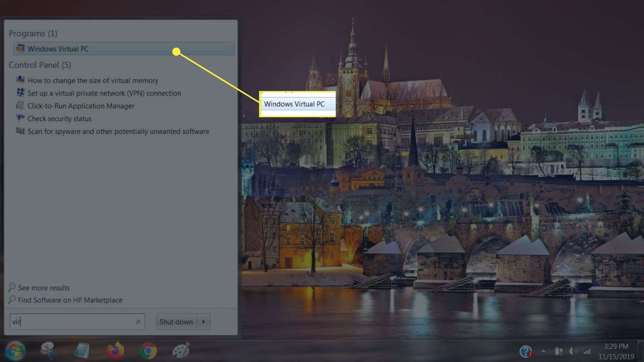Click the flag icon beside Check security status

(x=20, y=118)
